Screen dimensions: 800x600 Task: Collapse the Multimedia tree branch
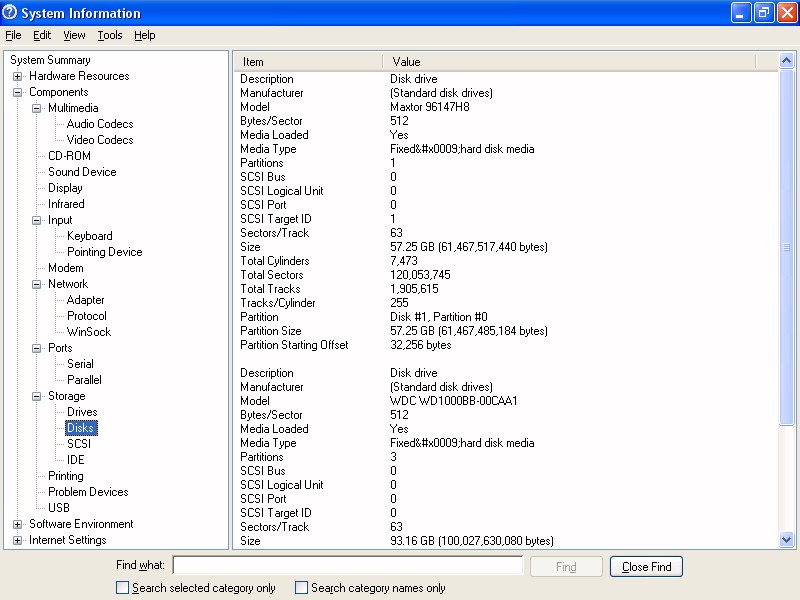[37, 108]
